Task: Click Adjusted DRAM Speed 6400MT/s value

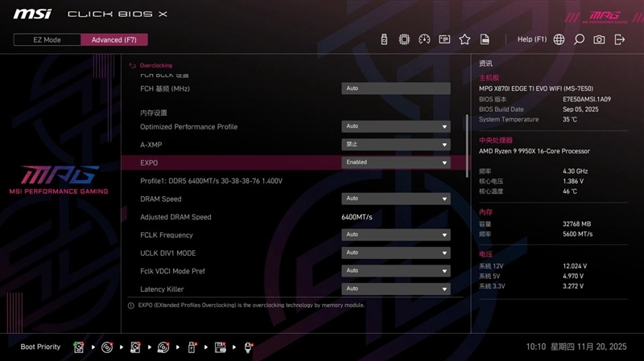Action: 357,217
